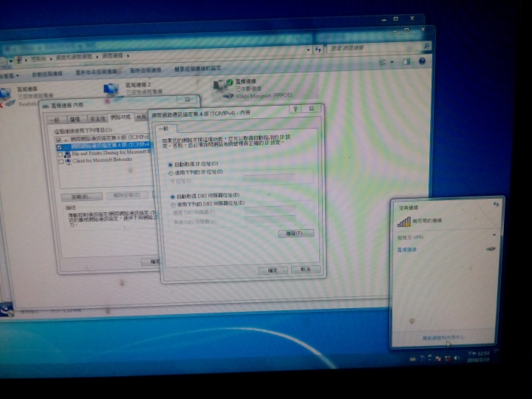532x399 pixels.
Task: Click the refresh icon beside the address bar
Action: (x=318, y=50)
